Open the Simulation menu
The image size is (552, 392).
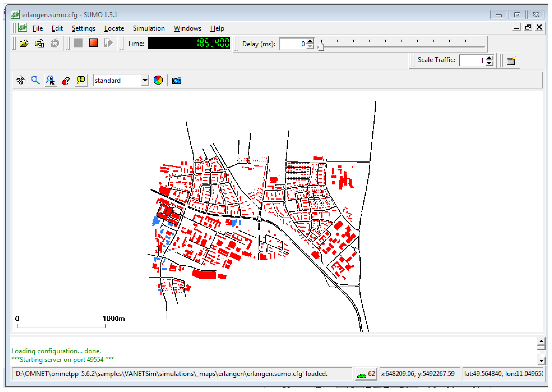(x=149, y=29)
